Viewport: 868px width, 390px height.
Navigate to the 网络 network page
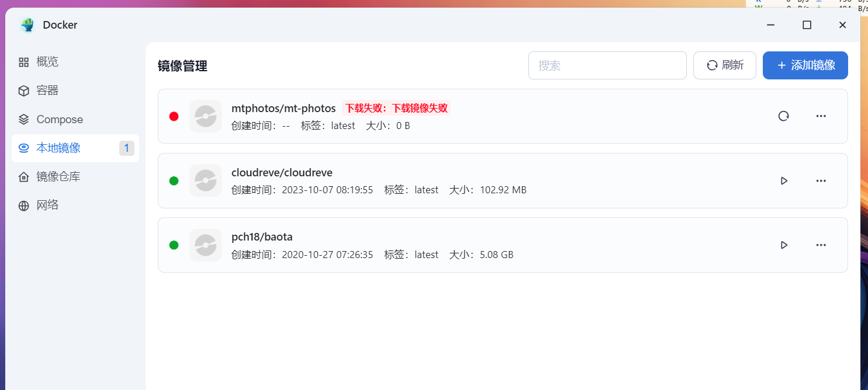pos(75,206)
